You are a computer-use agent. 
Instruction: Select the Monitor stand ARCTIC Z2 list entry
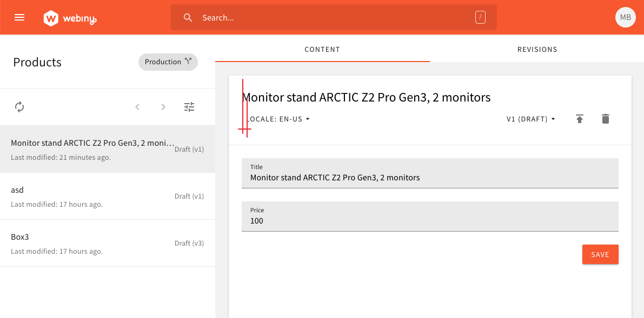[108, 149]
